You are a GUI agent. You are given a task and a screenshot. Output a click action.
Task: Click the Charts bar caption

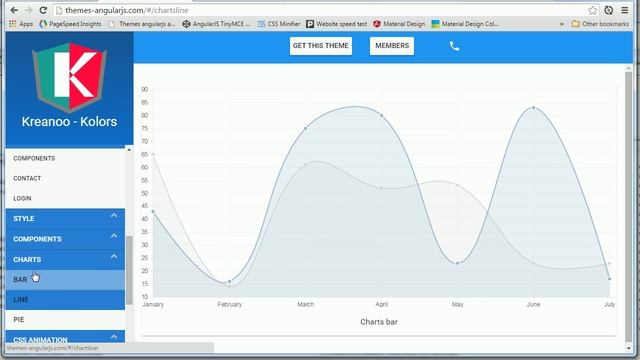[x=379, y=322]
